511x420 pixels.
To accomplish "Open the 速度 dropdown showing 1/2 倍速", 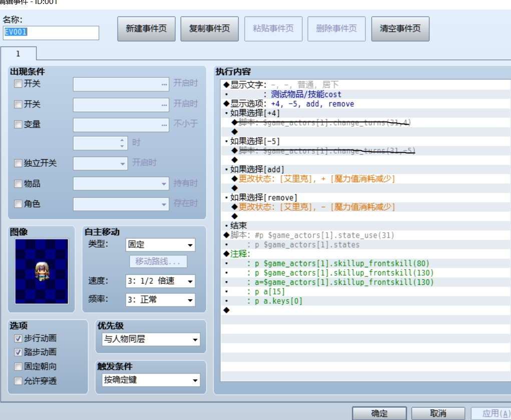I will pyautogui.click(x=160, y=281).
